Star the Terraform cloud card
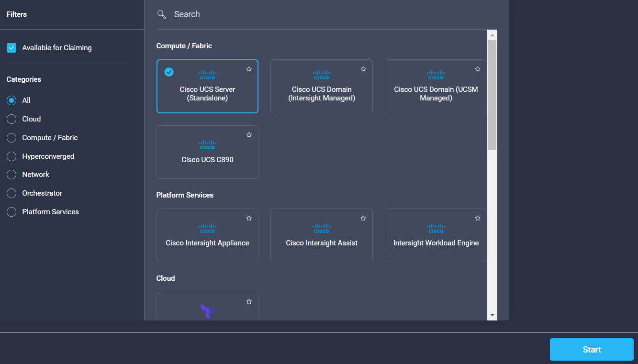 tap(249, 301)
